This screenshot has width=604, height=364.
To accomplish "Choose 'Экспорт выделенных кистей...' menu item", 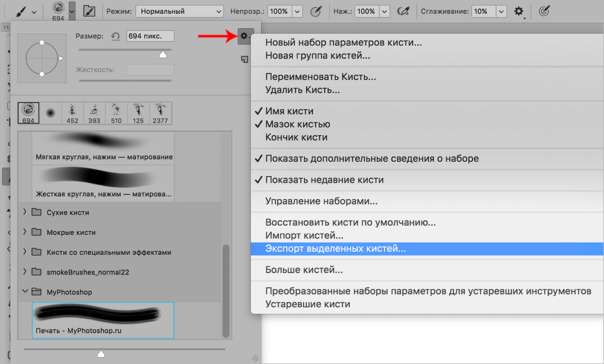I will [x=336, y=248].
